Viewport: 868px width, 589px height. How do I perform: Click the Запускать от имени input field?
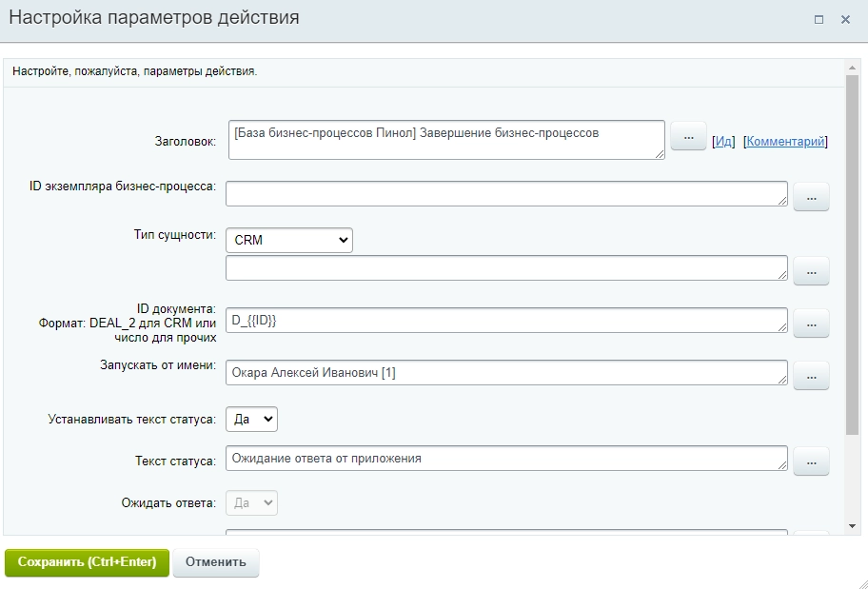click(x=505, y=373)
